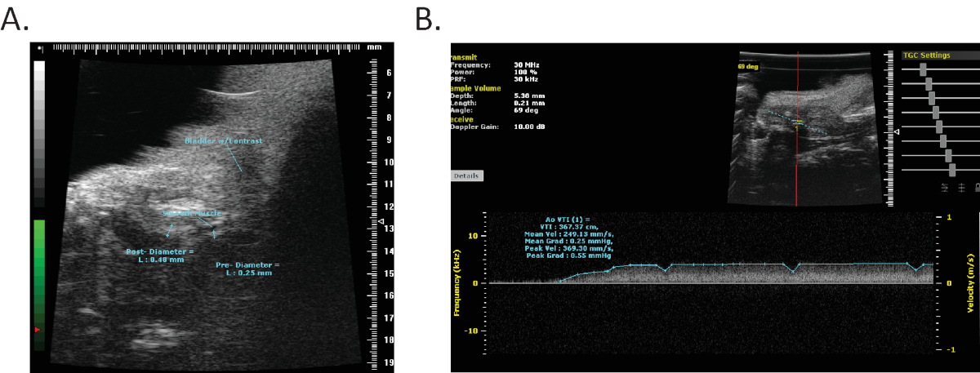Adjust the seventh TGC slider handle from top
The height and width of the screenshot is (373, 980).
pyautogui.click(x=948, y=155)
